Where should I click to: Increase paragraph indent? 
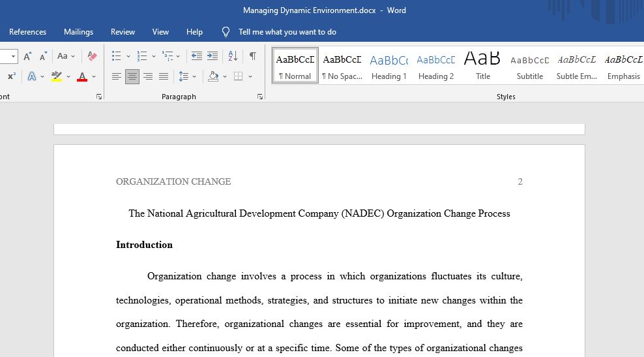point(212,56)
